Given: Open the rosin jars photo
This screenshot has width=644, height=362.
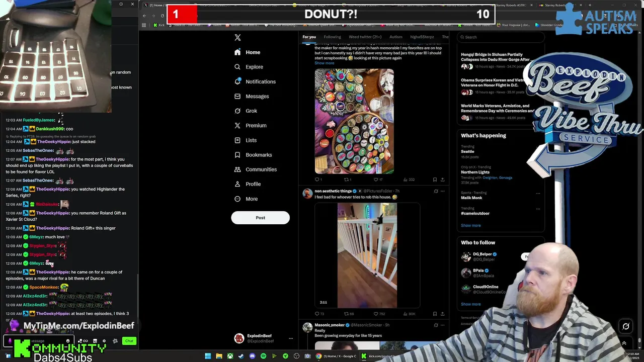Looking at the screenshot, I should [354, 121].
